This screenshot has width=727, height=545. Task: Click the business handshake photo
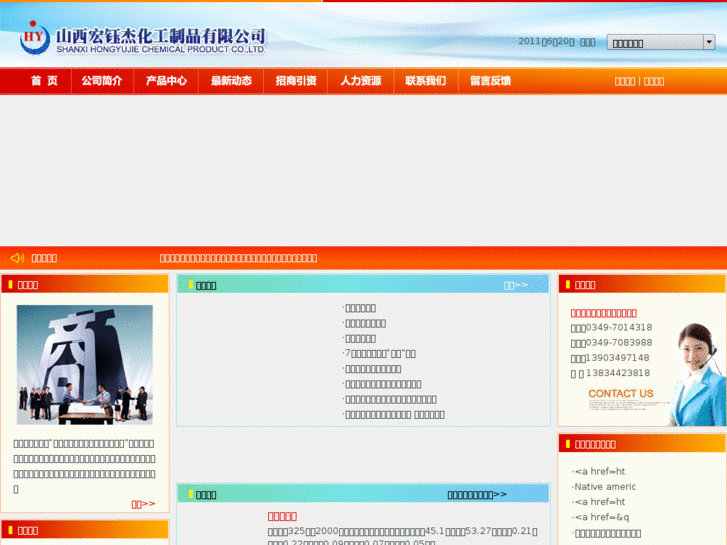85,365
